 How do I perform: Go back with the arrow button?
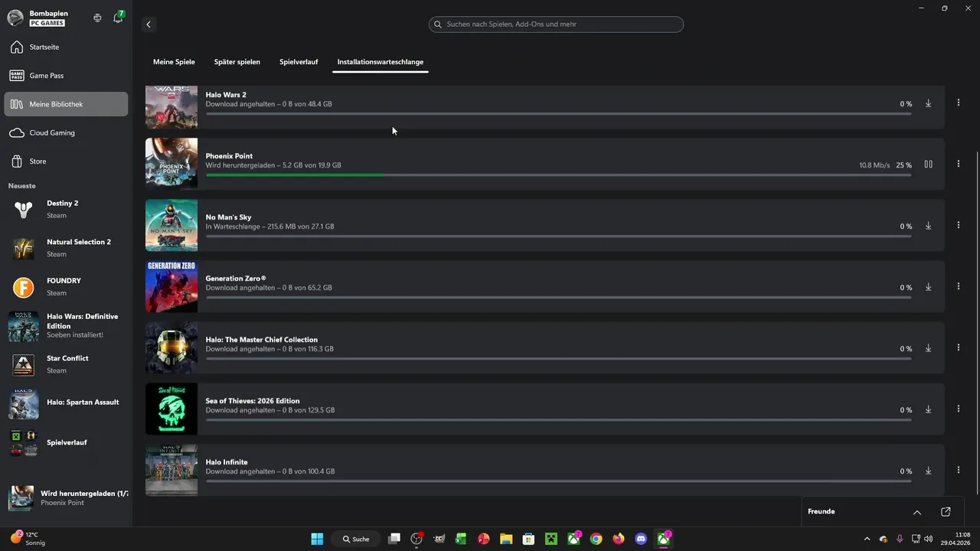click(x=149, y=24)
